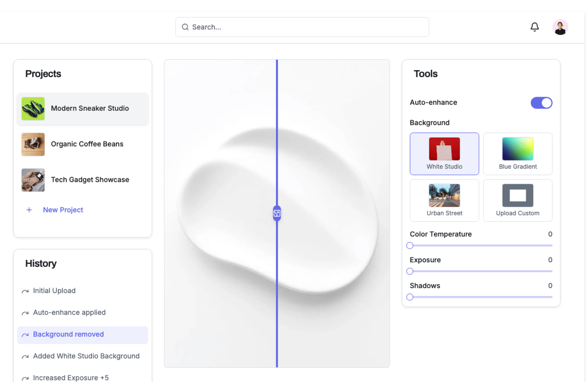This screenshot has height=382, width=588.
Task: Open the user profile avatar
Action: [x=560, y=27]
